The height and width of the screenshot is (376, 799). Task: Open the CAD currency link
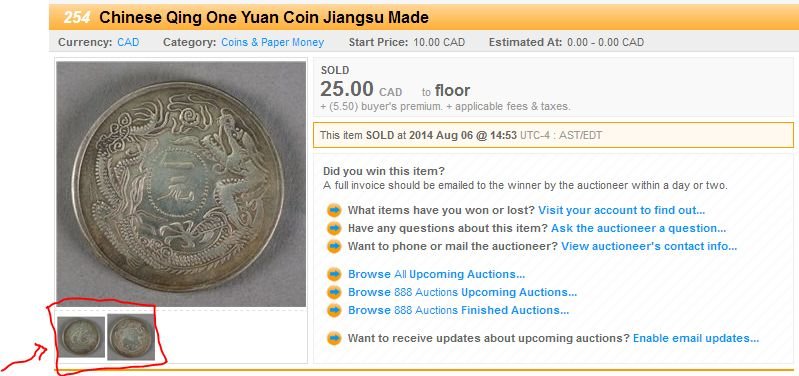tap(128, 42)
